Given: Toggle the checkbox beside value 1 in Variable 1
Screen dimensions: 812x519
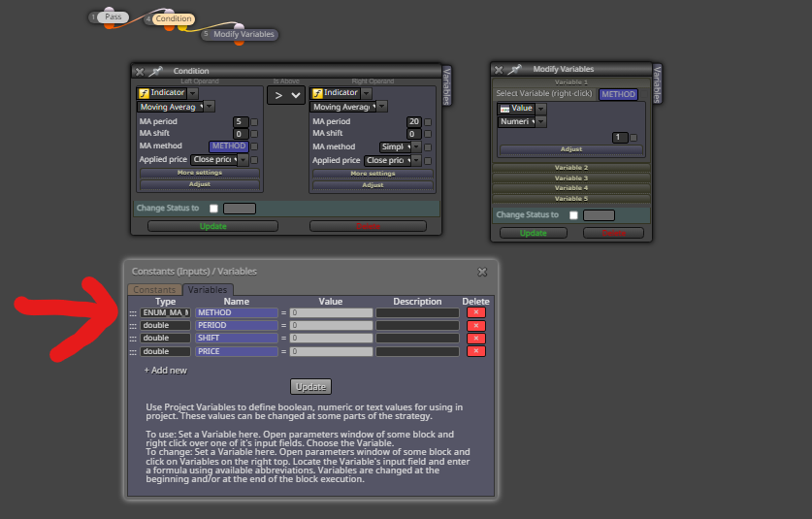Looking at the screenshot, I should coord(633,138).
